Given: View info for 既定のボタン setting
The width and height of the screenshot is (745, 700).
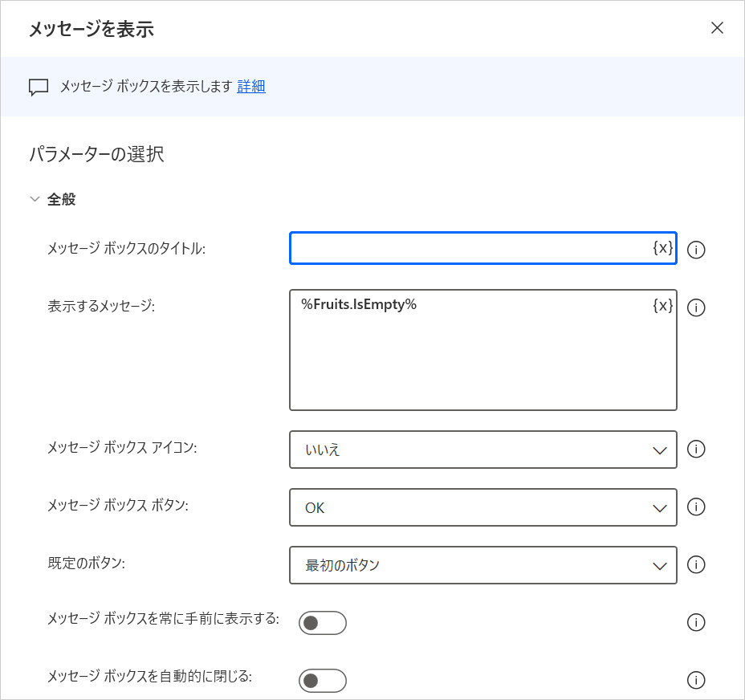Looking at the screenshot, I should pyautogui.click(x=697, y=565).
